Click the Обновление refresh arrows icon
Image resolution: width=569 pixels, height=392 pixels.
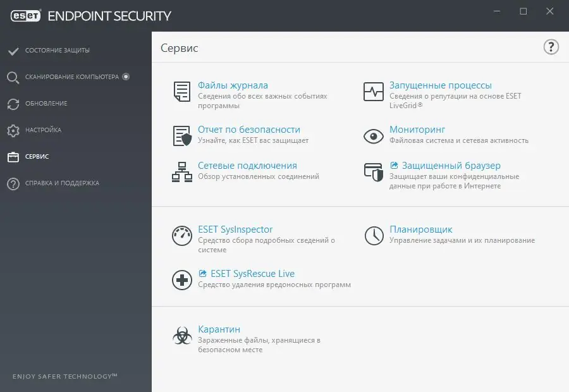point(13,103)
